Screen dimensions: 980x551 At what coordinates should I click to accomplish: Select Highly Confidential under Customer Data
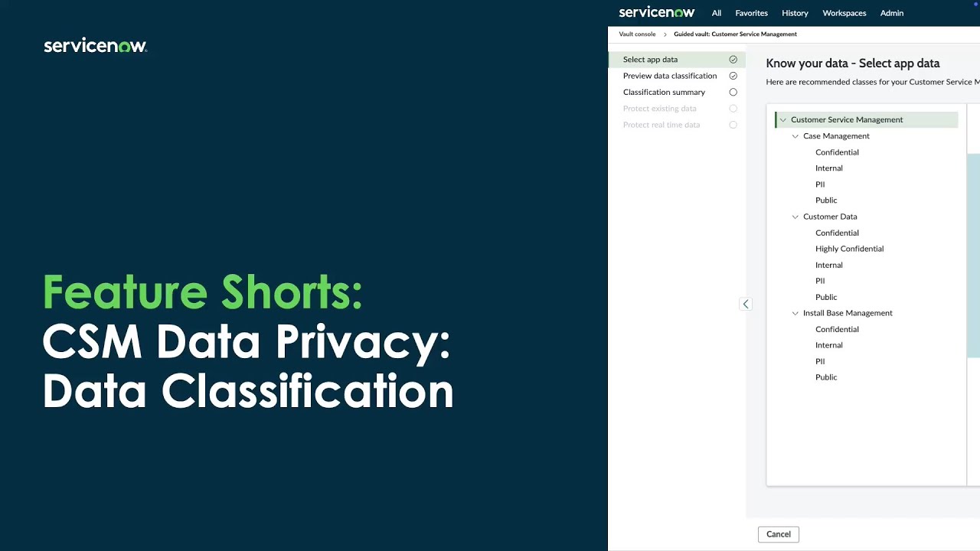pos(849,249)
